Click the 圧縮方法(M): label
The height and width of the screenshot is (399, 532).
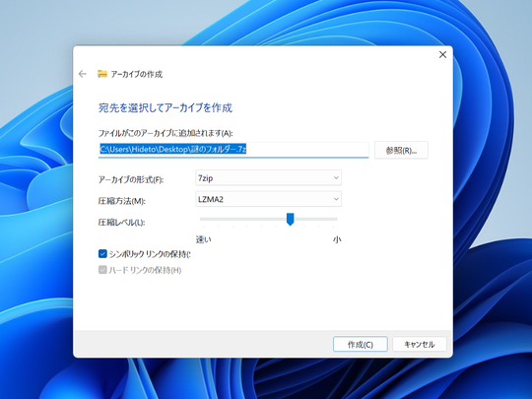click(122, 201)
